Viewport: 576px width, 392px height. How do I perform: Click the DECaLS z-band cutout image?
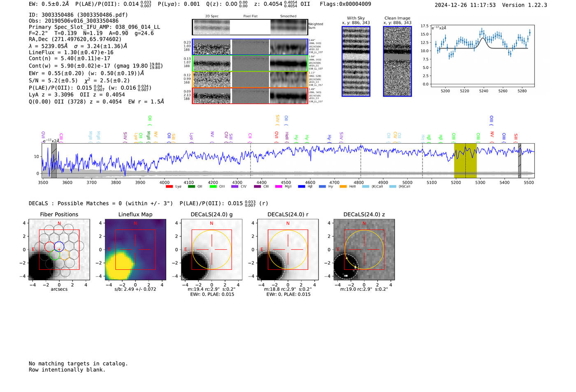click(x=364, y=250)
